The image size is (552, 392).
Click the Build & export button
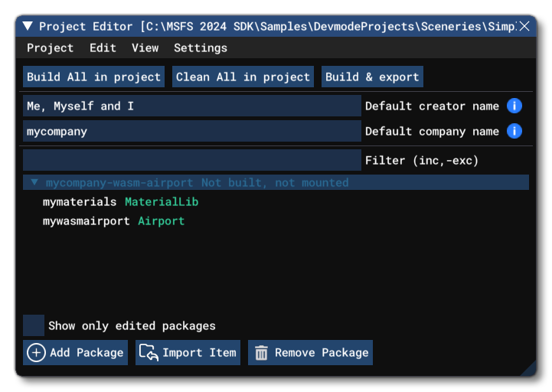tap(372, 77)
